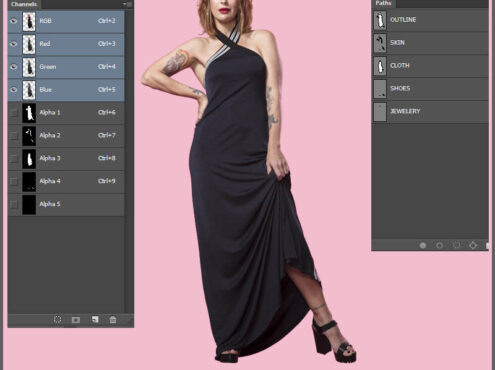This screenshot has height=370, width=495.
Task: Make work path from selection icon
Action: pyautogui.click(x=473, y=245)
